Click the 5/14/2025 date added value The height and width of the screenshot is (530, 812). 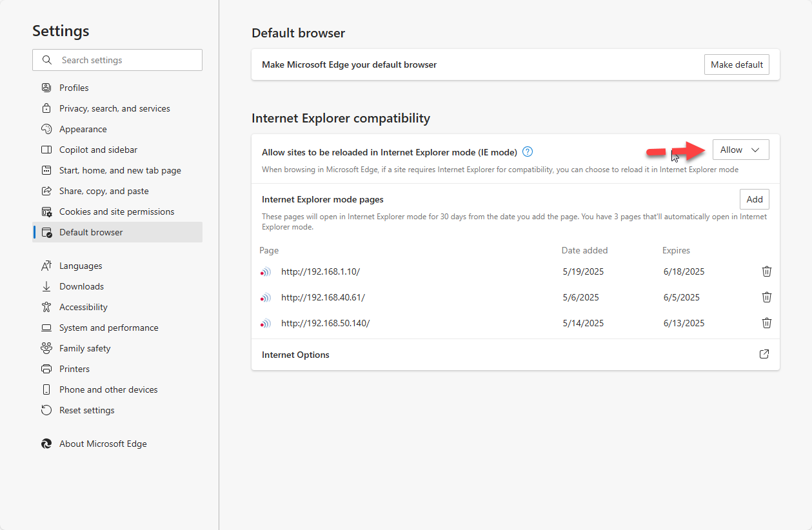click(583, 323)
